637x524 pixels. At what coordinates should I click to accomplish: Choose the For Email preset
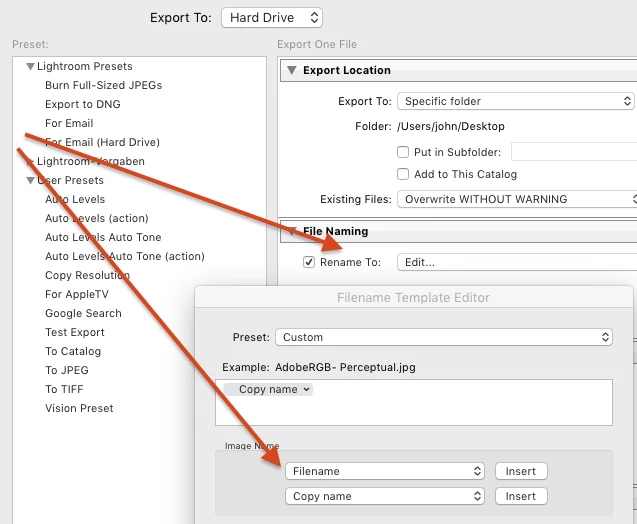coord(69,123)
